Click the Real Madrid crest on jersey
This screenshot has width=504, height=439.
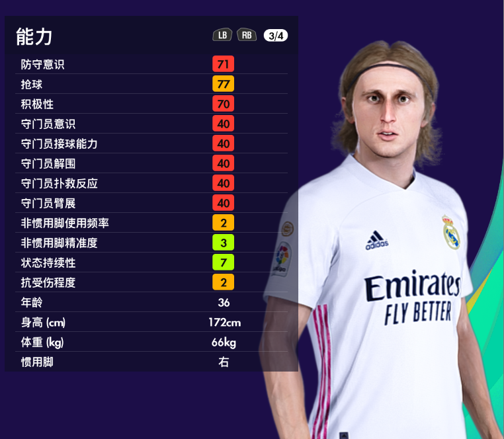[x=451, y=232]
